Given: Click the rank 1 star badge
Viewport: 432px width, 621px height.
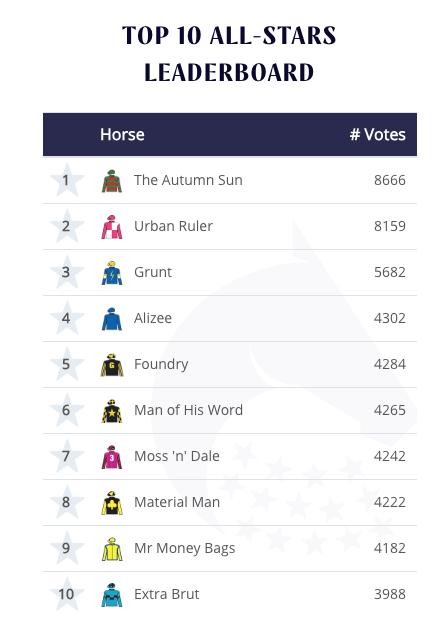Looking at the screenshot, I should [x=67, y=180].
